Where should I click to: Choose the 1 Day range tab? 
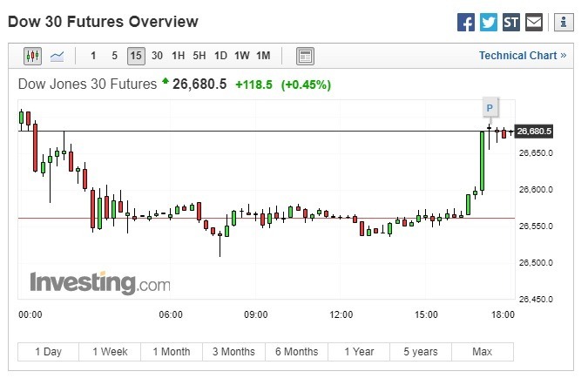pos(49,352)
